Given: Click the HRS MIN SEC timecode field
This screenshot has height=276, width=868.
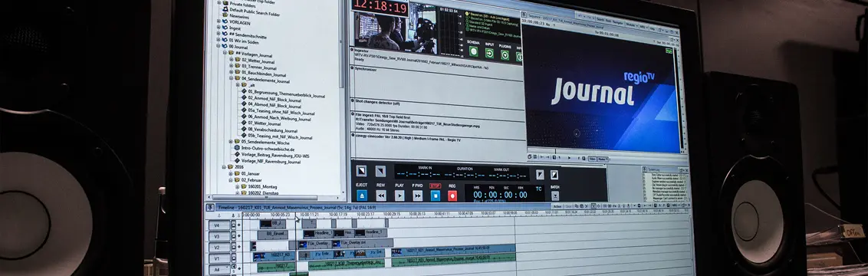Looking at the screenshot, I should 500,195.
